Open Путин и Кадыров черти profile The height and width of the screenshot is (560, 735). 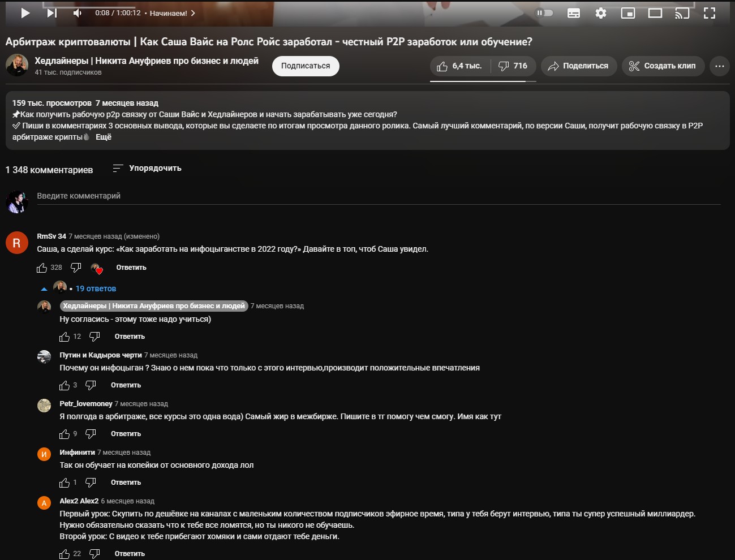click(101, 355)
